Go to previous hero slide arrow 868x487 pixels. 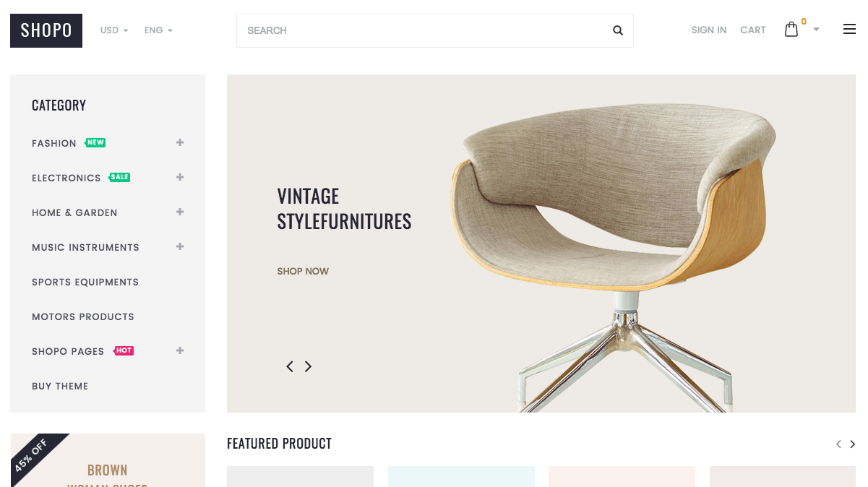[290, 366]
